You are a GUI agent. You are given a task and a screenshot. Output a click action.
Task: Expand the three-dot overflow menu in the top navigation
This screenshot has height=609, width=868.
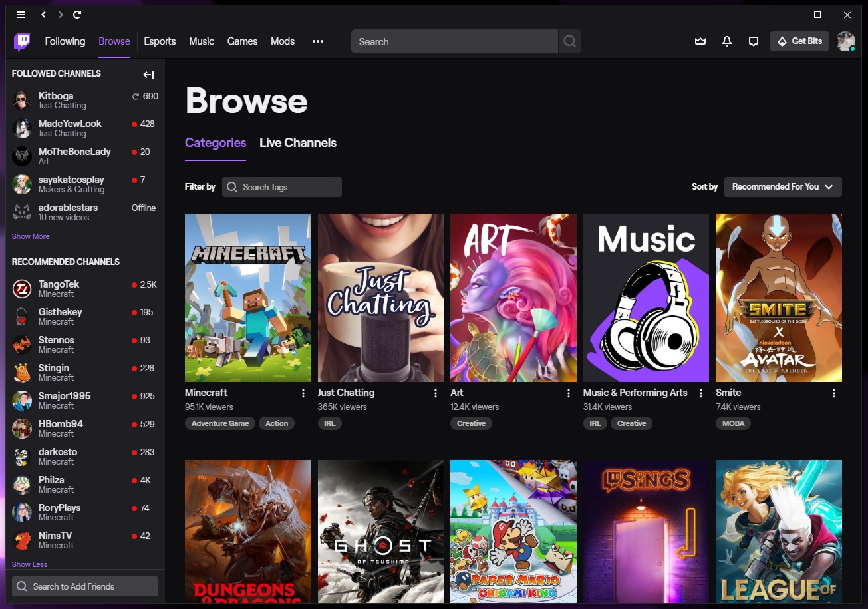coord(318,41)
